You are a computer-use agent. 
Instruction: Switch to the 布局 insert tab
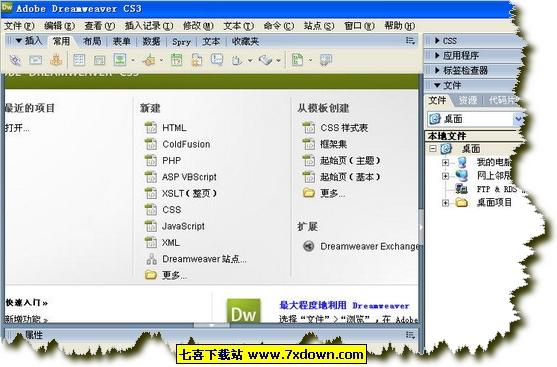(x=92, y=41)
